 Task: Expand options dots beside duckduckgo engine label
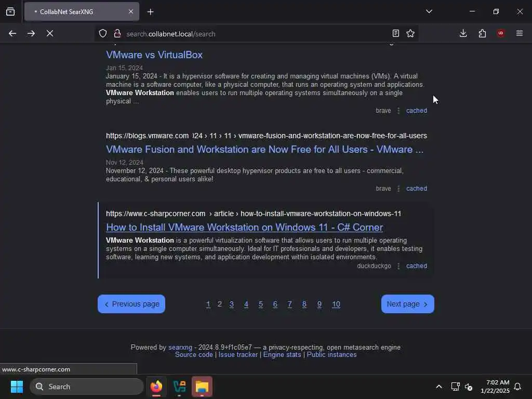click(x=398, y=266)
